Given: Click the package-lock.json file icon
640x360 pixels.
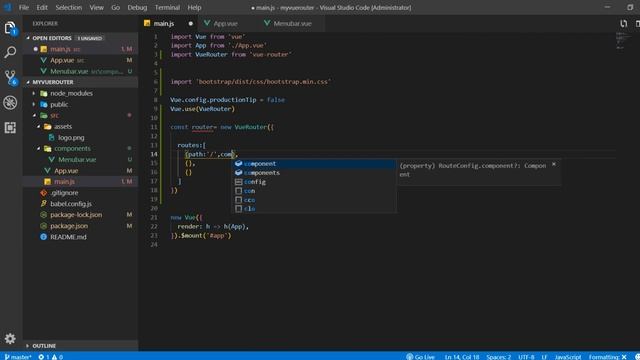Looking at the screenshot, I should [44, 215].
